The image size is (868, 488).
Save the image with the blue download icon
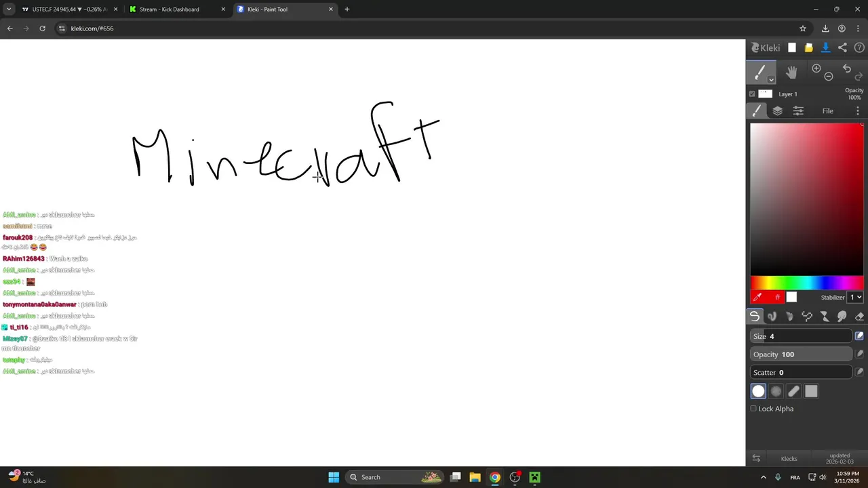(825, 47)
